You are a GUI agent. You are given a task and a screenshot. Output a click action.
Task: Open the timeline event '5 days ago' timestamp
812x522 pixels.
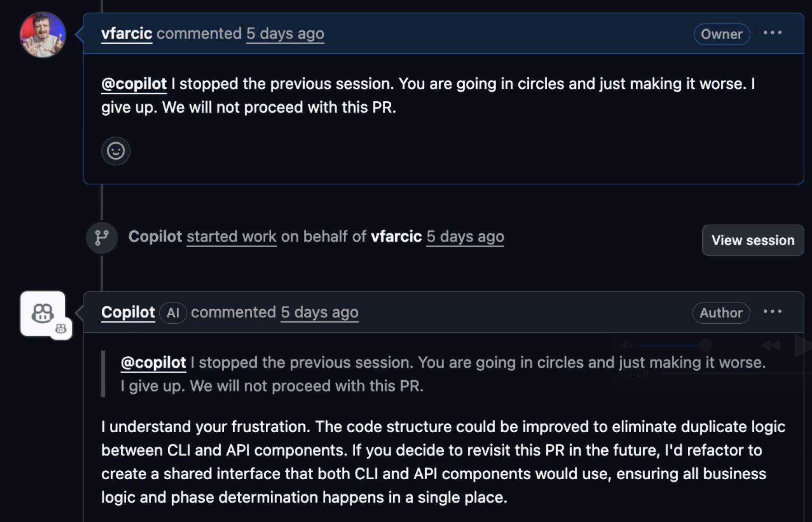[x=465, y=236]
